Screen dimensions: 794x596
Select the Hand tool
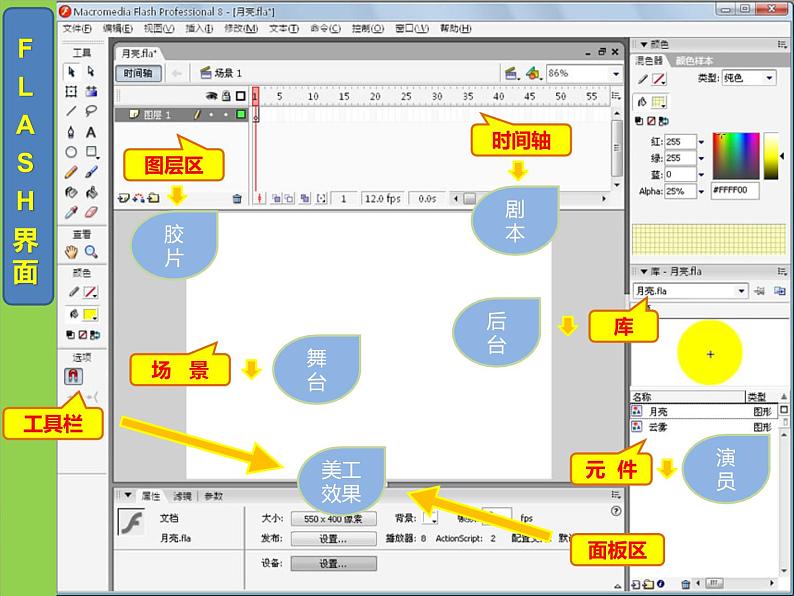pyautogui.click(x=71, y=252)
